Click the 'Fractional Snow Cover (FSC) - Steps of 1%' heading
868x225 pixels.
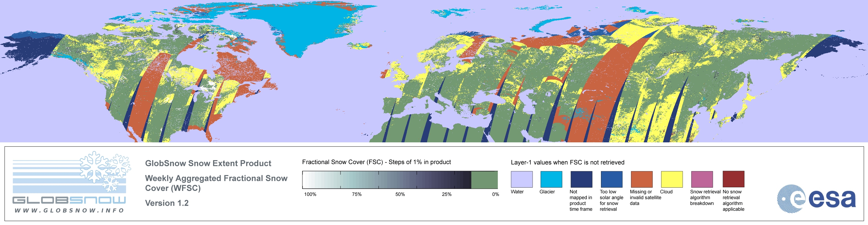(376, 162)
